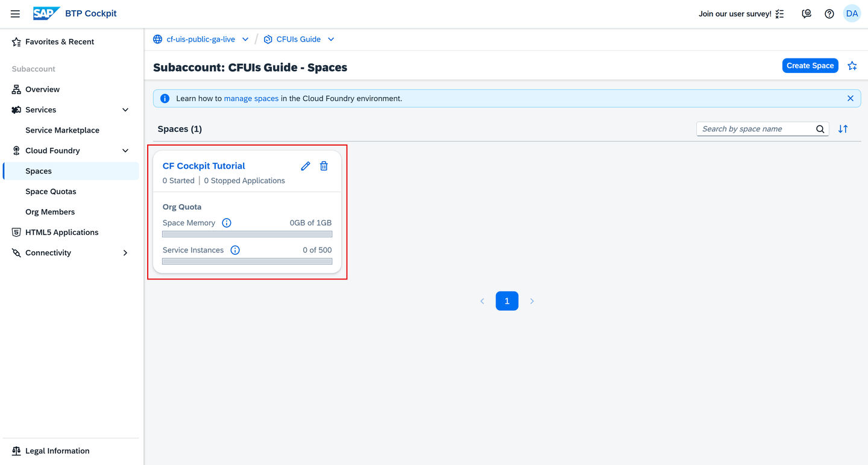Click the info icon in the banner
The height and width of the screenshot is (465, 868).
coord(165,98)
